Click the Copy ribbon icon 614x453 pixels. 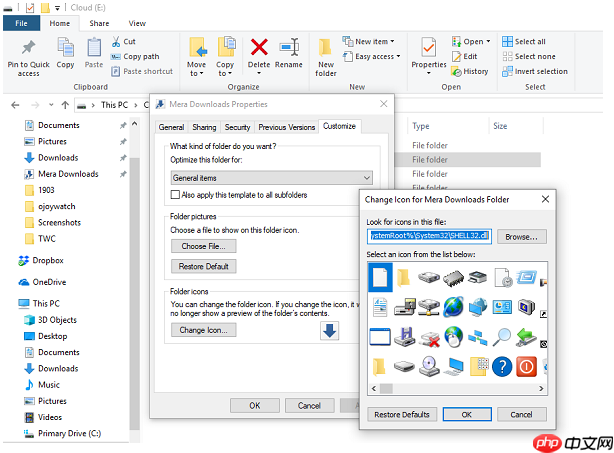(x=65, y=47)
